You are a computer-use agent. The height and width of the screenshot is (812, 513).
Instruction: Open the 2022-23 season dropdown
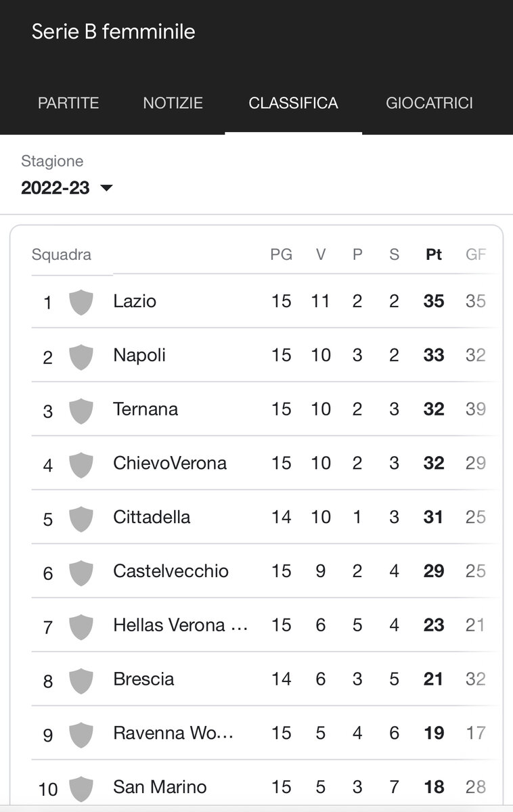click(x=67, y=187)
